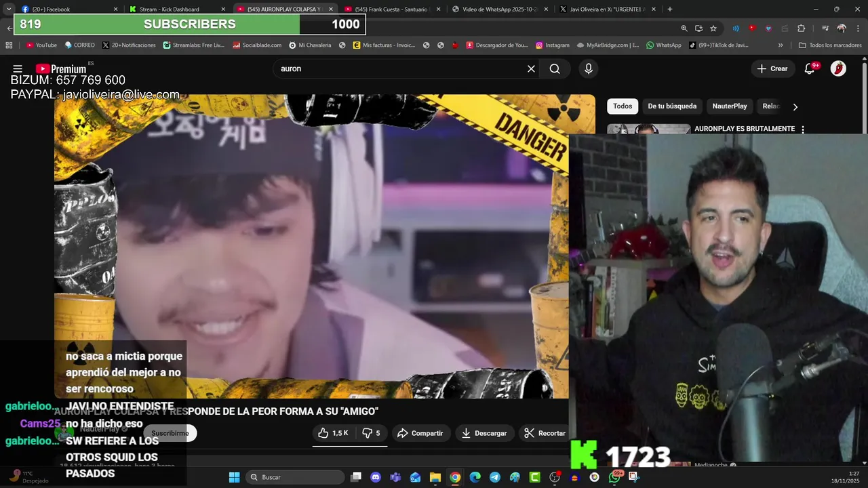The image size is (868, 488).
Task: Open a new browser tab
Action: click(x=670, y=9)
